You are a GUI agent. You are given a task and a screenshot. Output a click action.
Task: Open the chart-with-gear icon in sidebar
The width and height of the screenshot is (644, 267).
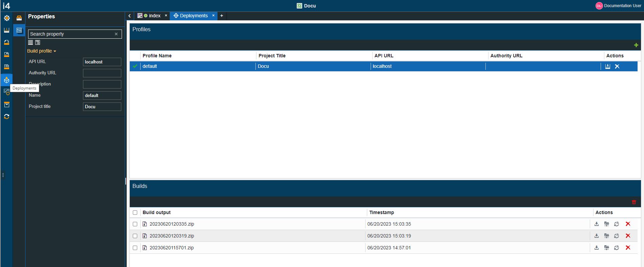6,92
